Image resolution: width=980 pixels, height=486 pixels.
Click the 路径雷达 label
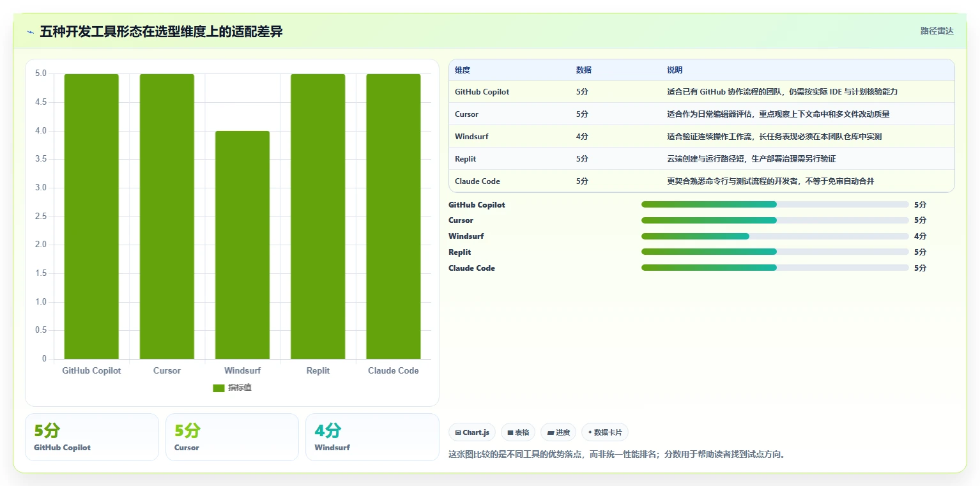937,31
